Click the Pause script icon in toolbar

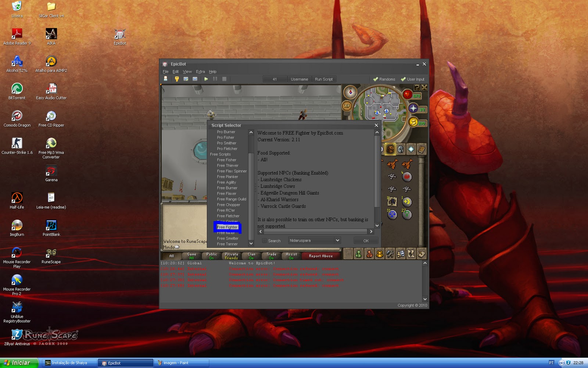tap(215, 79)
